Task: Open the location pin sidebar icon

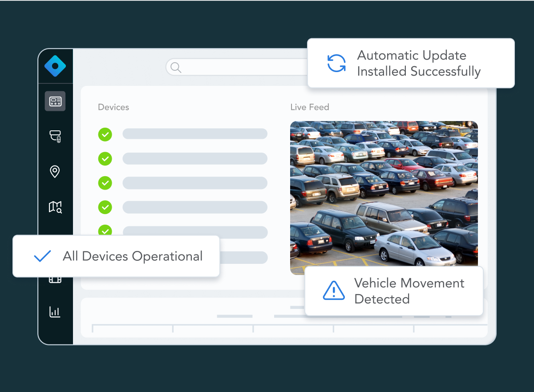Action: (x=55, y=171)
